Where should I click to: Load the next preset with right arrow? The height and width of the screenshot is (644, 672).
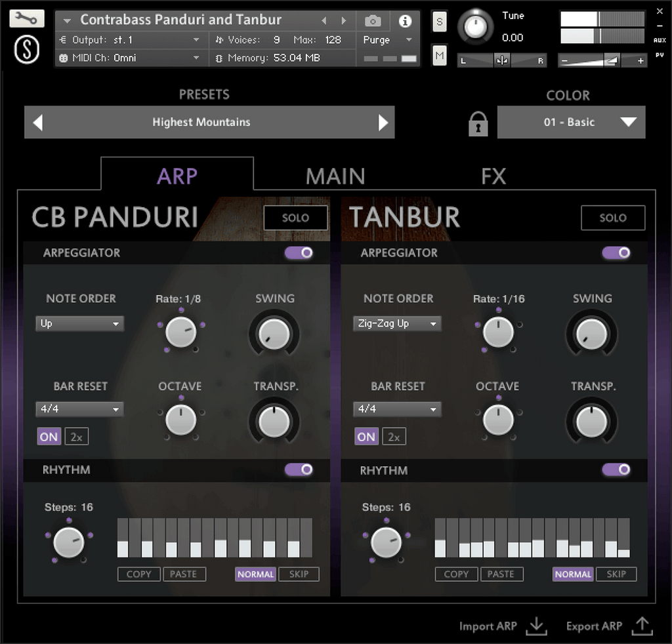pos(383,123)
